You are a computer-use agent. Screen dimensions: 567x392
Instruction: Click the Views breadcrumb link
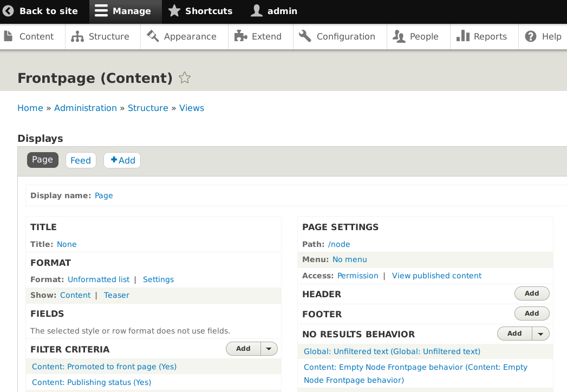tap(192, 108)
